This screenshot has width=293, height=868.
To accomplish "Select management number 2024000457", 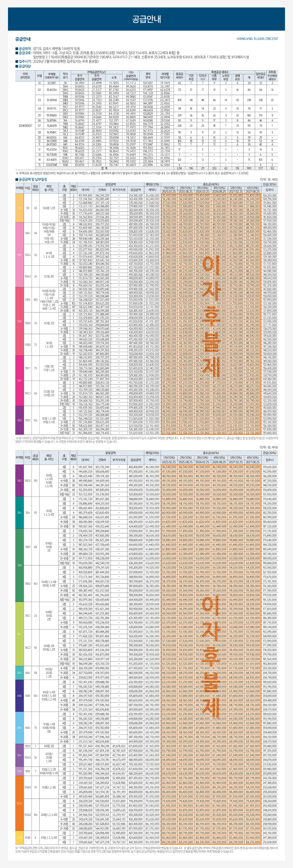I will pos(25,125).
